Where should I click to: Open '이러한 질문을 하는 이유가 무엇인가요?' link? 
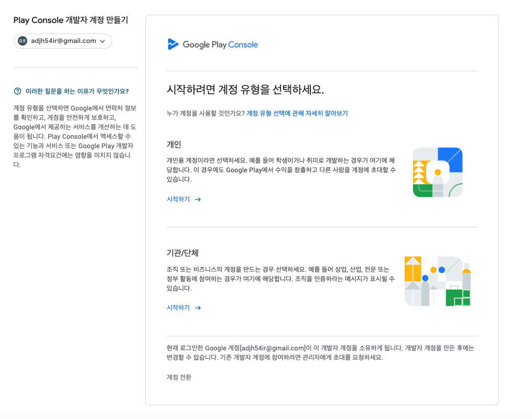coord(77,91)
